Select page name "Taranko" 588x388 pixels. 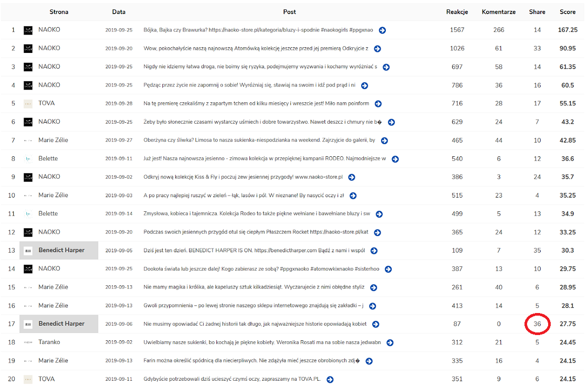coord(49,342)
